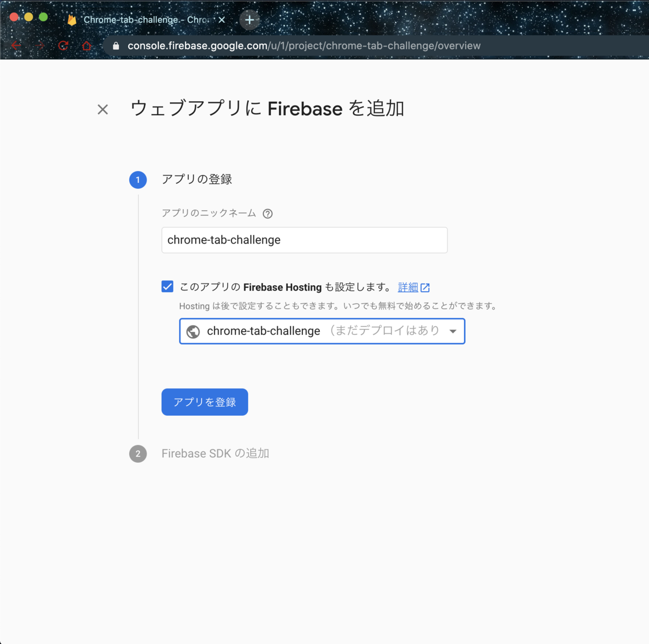Click the アプリのニックネーム label
Viewport: 649px width, 644px height.
tap(209, 213)
